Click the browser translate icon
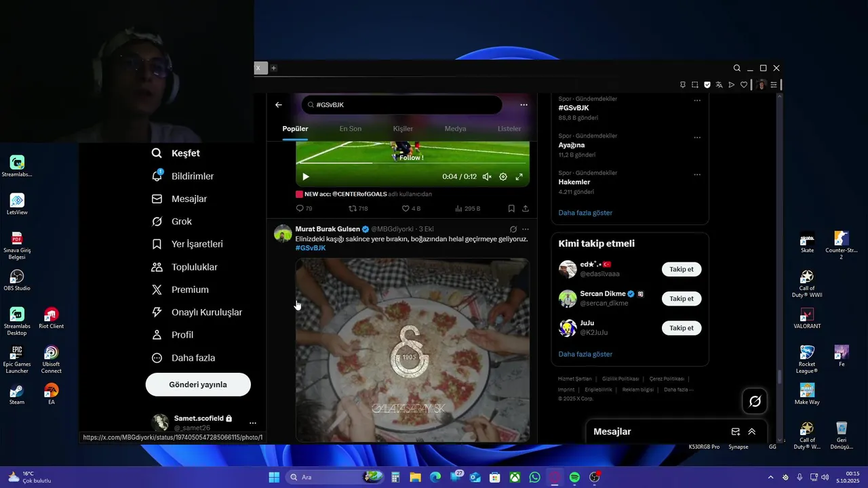868x488 pixels. tap(719, 85)
